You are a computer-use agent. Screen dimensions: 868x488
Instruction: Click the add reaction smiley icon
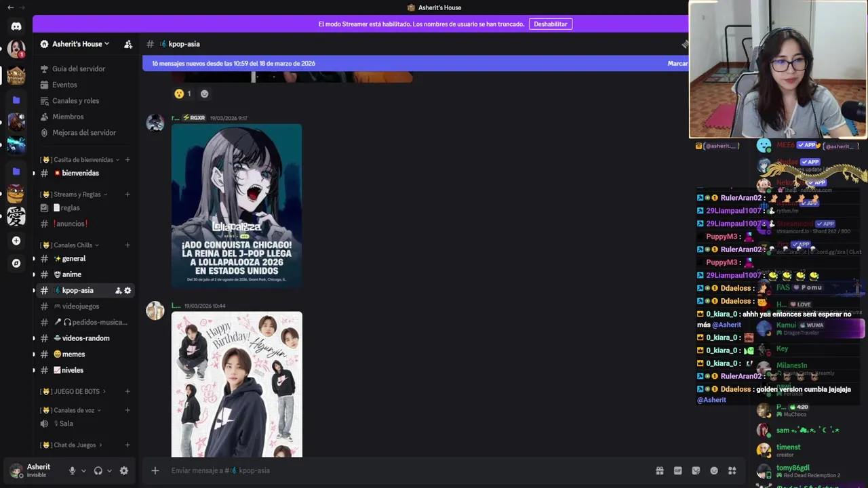coord(205,94)
